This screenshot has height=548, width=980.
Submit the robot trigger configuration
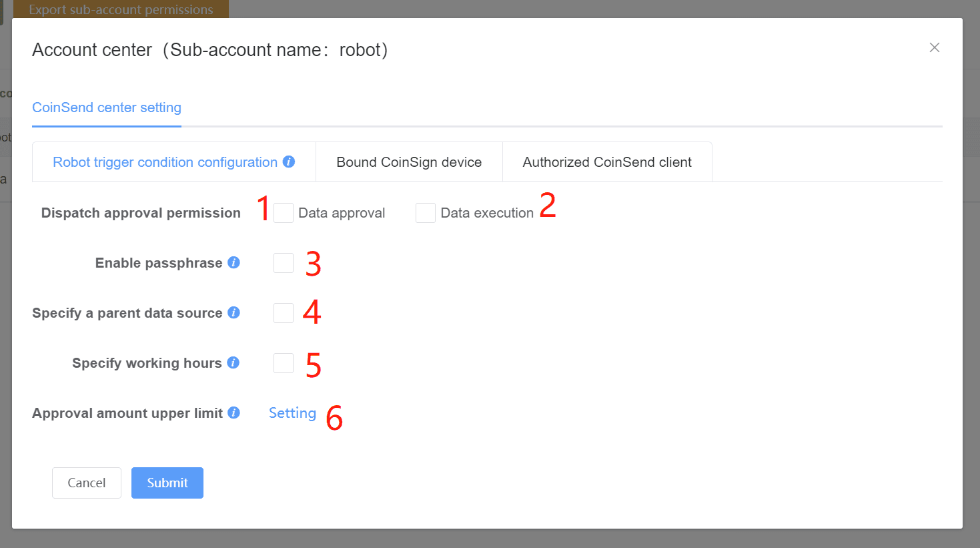tap(167, 483)
